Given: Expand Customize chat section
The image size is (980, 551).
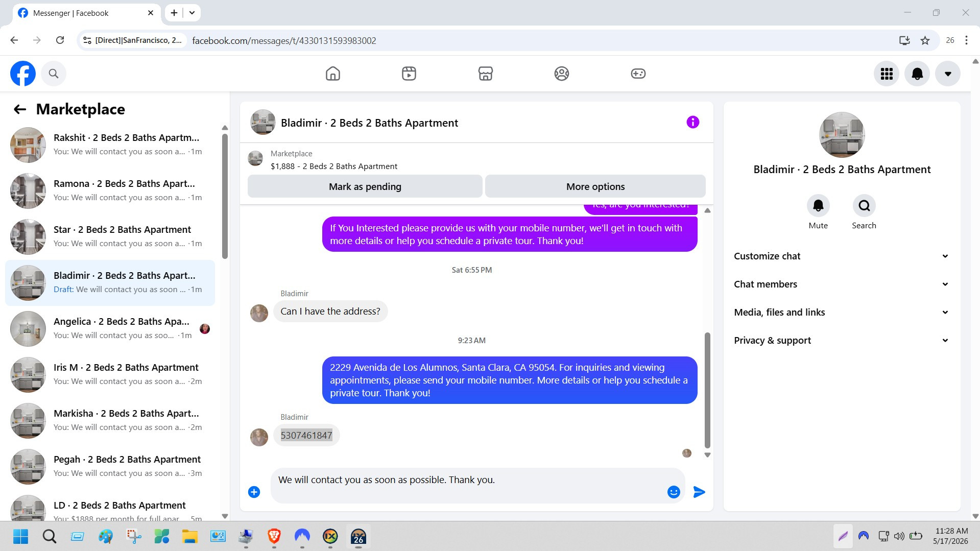Looking at the screenshot, I should point(842,256).
